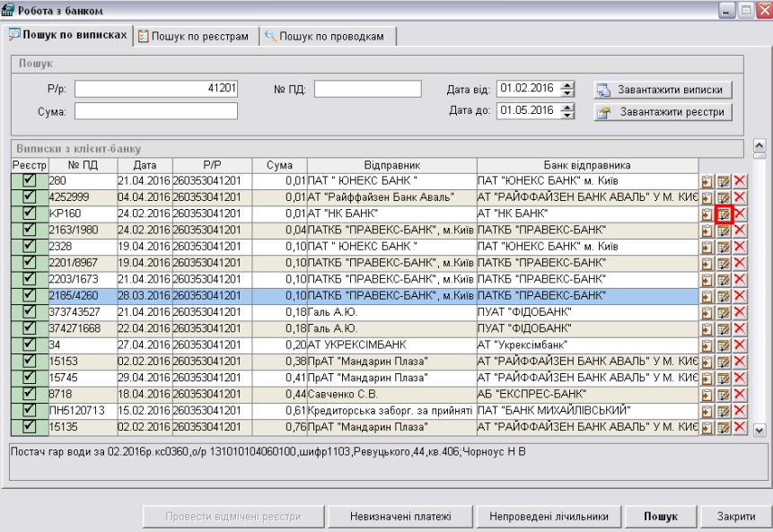This screenshot has height=532, width=773.
Task: Switch to the 'Пошук по реєстрам' tab
Action: pos(196,36)
